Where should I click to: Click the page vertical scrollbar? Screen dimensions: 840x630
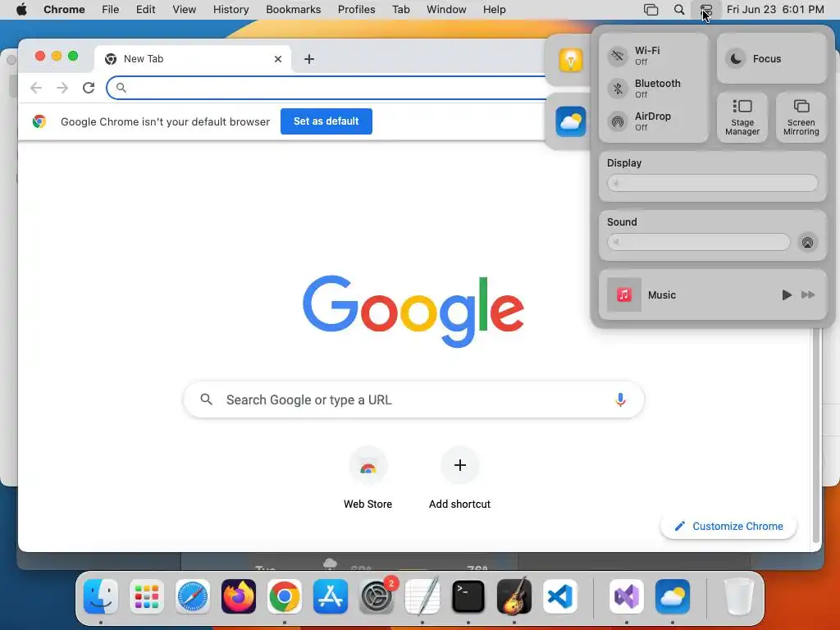(x=816, y=435)
